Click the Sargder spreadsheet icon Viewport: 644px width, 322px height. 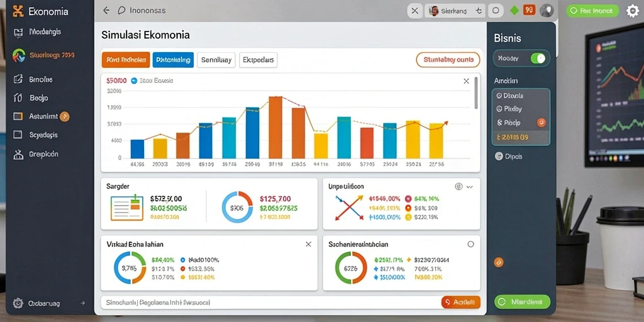click(127, 208)
